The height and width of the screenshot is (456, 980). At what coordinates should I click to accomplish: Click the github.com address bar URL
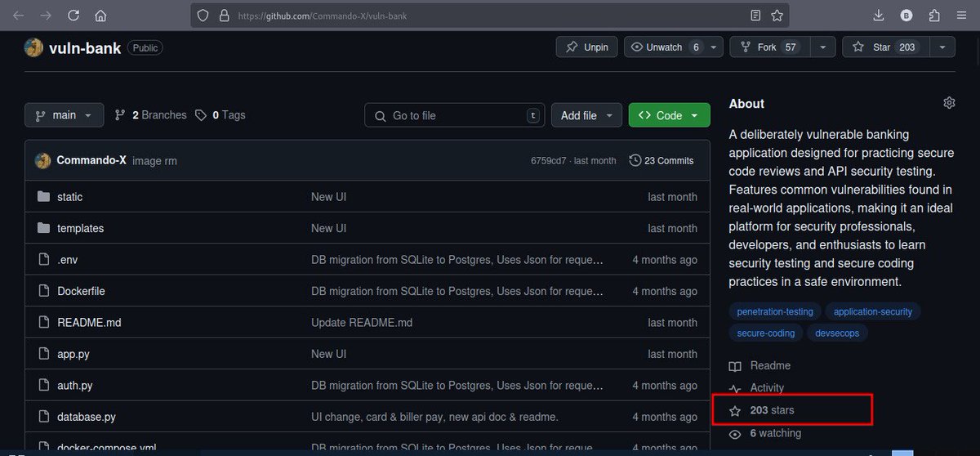click(x=323, y=16)
